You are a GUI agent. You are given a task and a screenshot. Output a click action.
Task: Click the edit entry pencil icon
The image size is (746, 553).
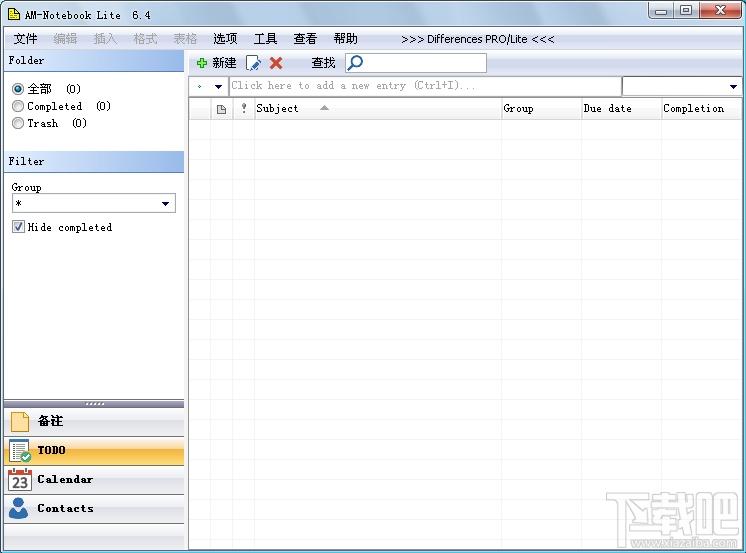coord(254,63)
